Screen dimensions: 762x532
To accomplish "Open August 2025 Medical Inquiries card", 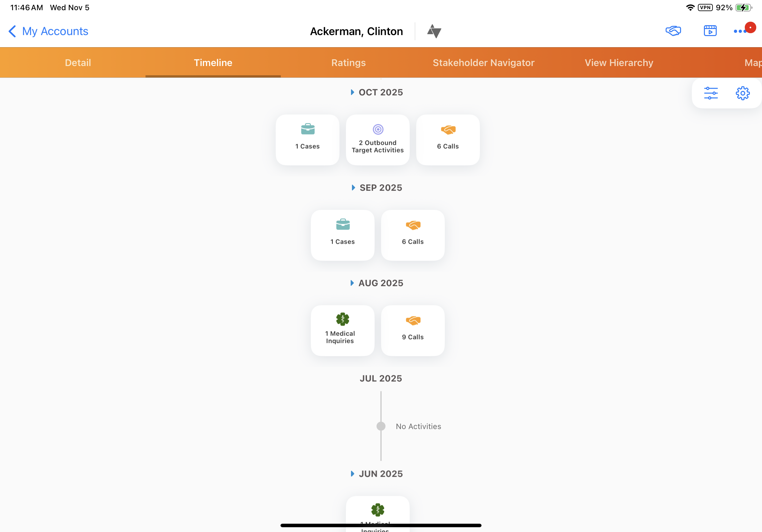I will point(342,330).
